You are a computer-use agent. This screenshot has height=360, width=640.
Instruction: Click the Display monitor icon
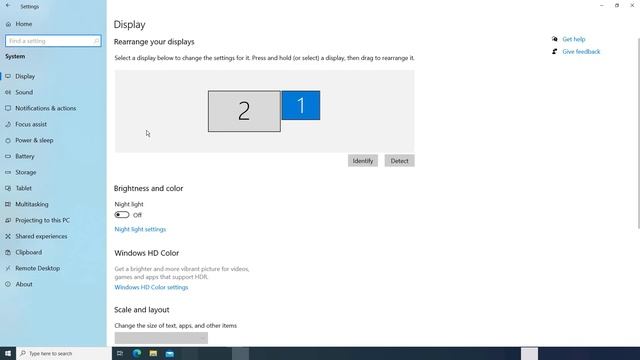click(x=8, y=76)
